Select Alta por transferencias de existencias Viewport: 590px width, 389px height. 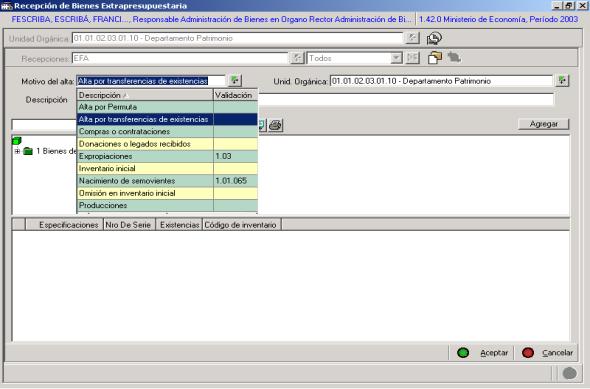click(167, 119)
